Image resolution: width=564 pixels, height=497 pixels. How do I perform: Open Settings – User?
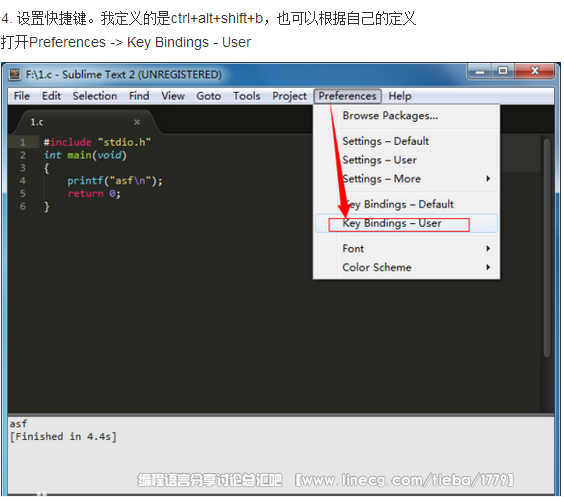406,160
